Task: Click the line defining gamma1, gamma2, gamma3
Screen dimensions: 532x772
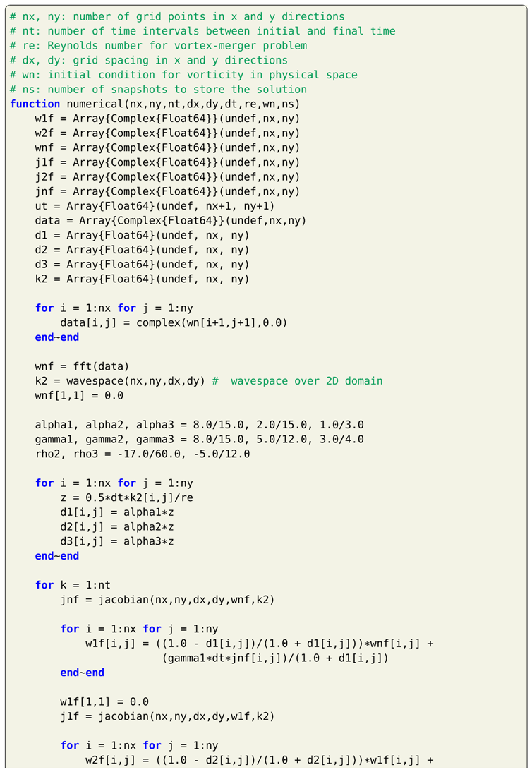Action: [x=199, y=439]
